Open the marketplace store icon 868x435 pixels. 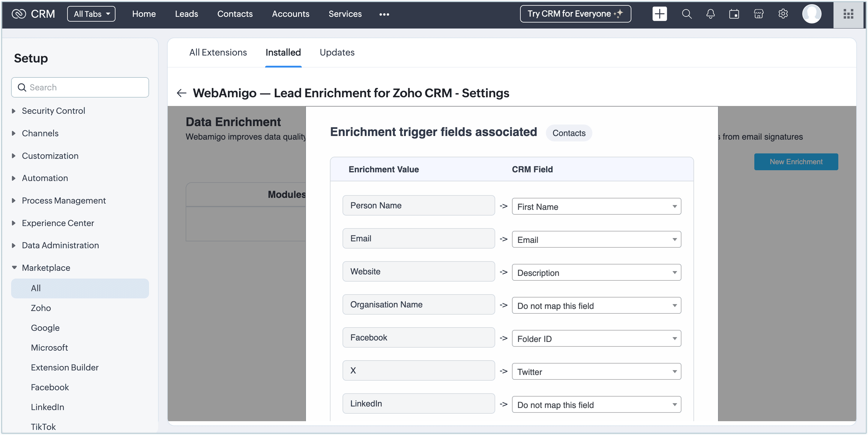pos(758,14)
